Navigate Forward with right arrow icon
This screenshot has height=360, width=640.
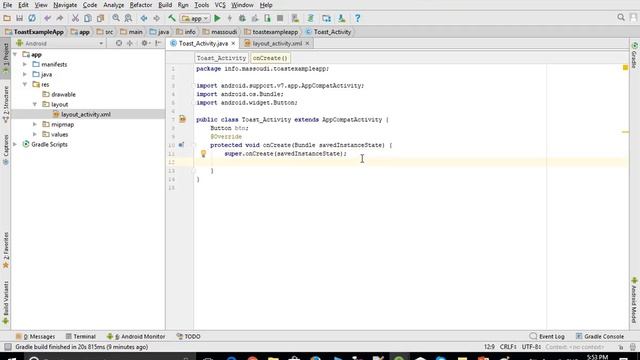(156, 18)
